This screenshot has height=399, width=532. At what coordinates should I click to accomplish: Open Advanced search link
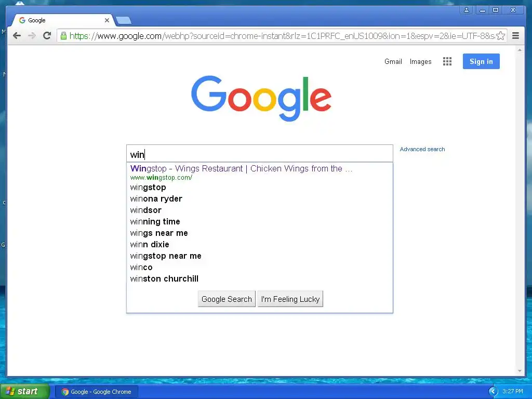click(422, 149)
